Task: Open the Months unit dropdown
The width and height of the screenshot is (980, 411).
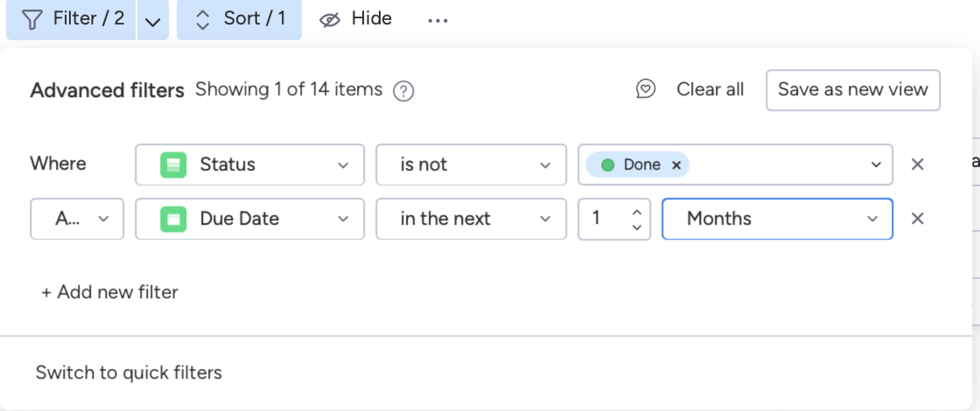Action: coord(777,219)
